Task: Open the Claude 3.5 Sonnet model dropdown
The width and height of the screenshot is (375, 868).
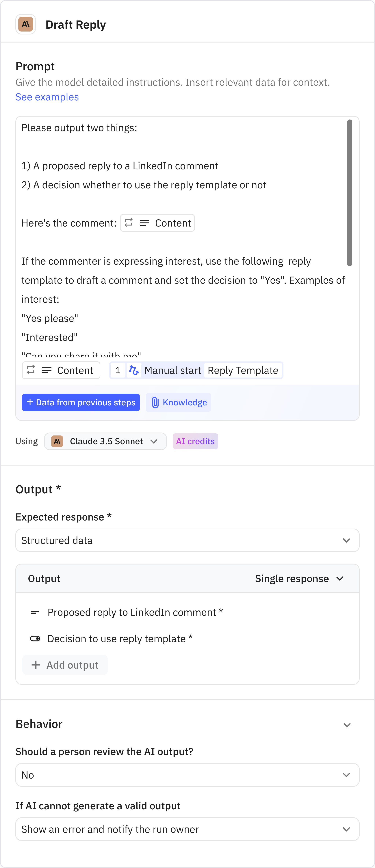Action: pyautogui.click(x=105, y=441)
